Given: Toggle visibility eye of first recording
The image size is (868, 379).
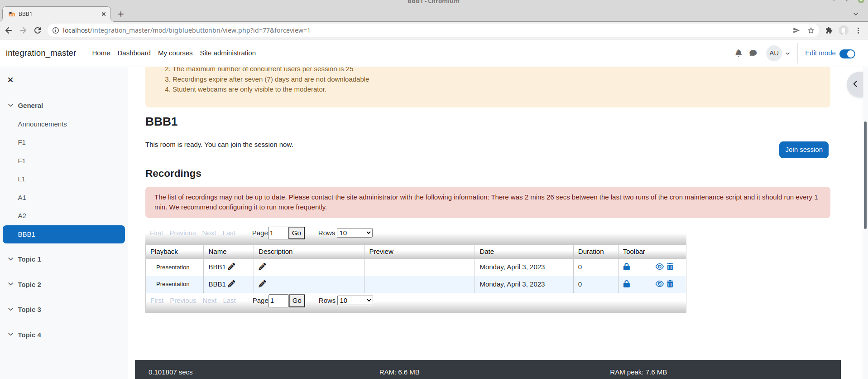Looking at the screenshot, I should 659,267.
